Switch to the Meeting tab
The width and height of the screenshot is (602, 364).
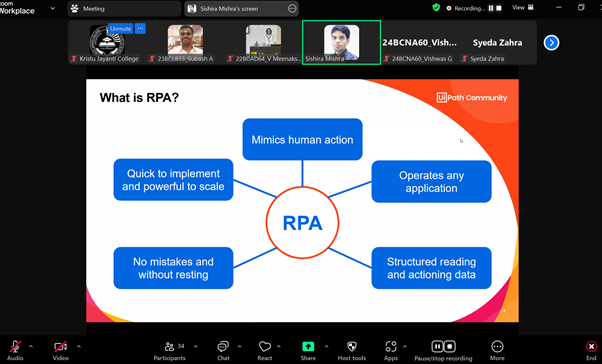click(x=124, y=8)
